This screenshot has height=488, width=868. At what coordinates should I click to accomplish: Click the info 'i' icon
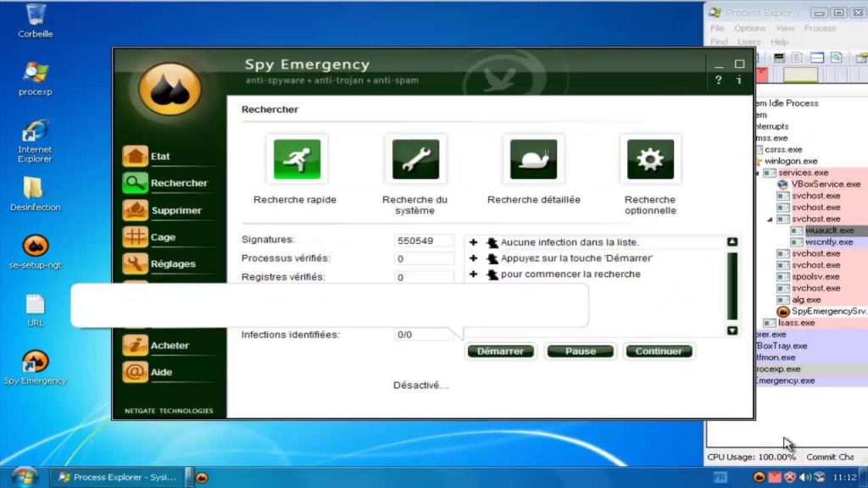pyautogui.click(x=739, y=80)
